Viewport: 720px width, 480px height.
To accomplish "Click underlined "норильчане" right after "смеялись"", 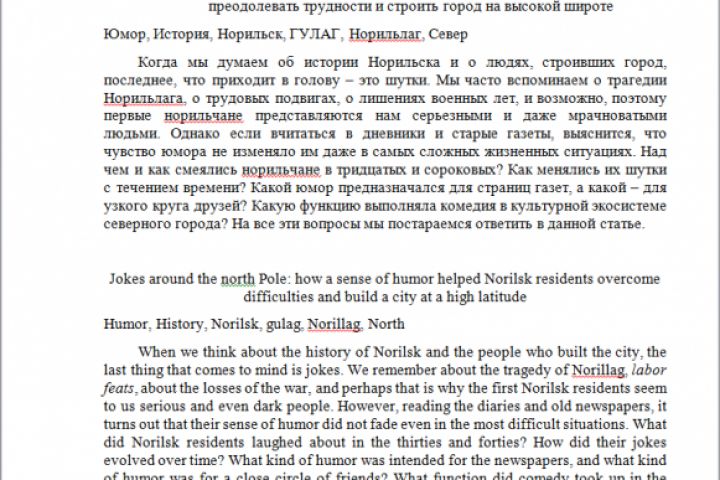I will pos(281,170).
